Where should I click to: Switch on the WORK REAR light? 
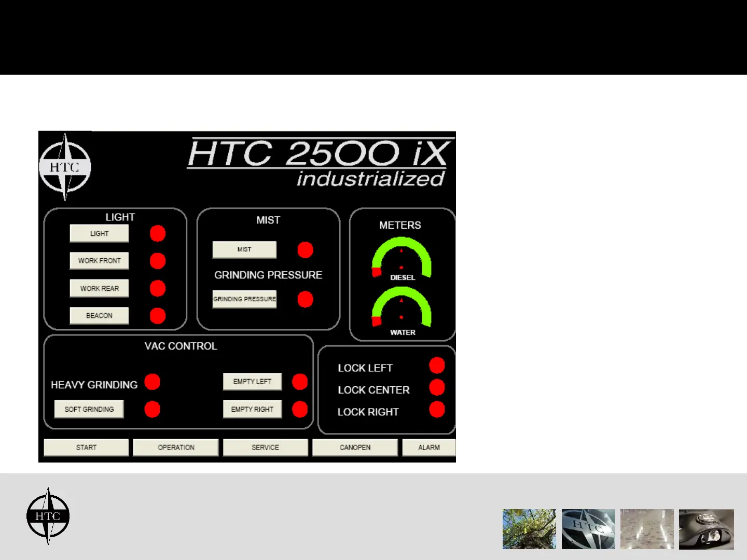tap(99, 288)
